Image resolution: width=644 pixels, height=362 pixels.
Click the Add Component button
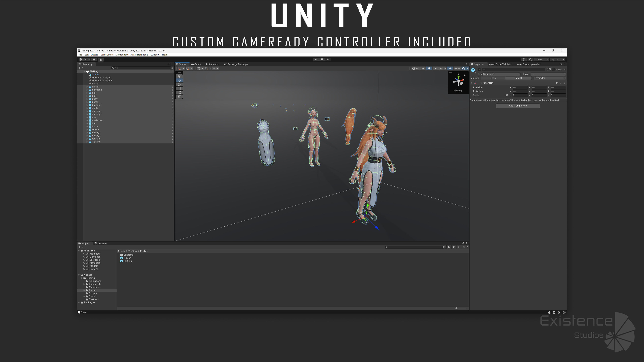point(518,106)
